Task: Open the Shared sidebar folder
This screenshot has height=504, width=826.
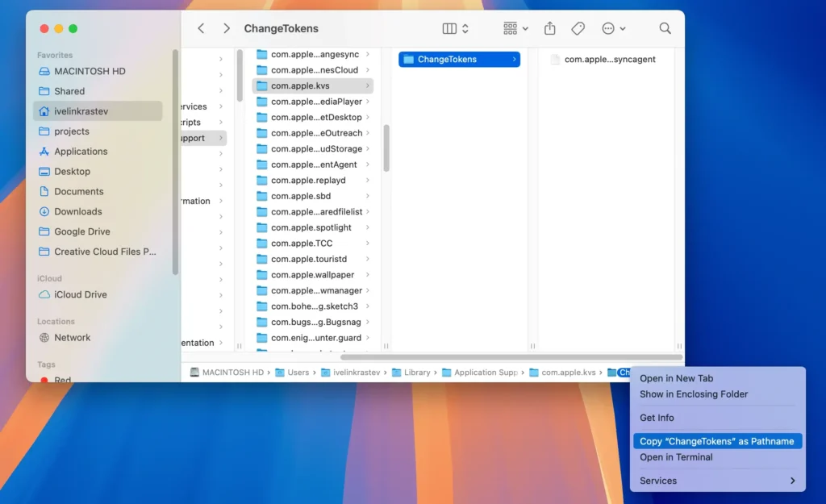Action: (98, 91)
